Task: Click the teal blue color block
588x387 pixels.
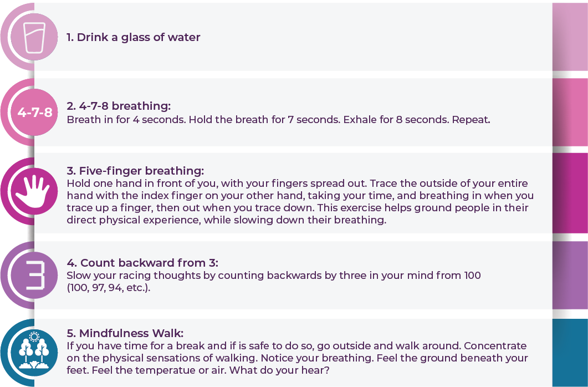Action: (x=570, y=353)
